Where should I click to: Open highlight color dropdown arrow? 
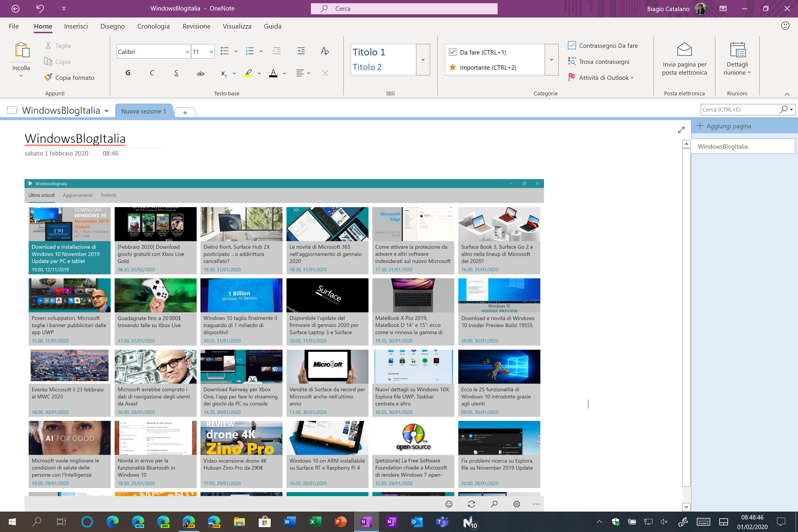[x=259, y=73]
